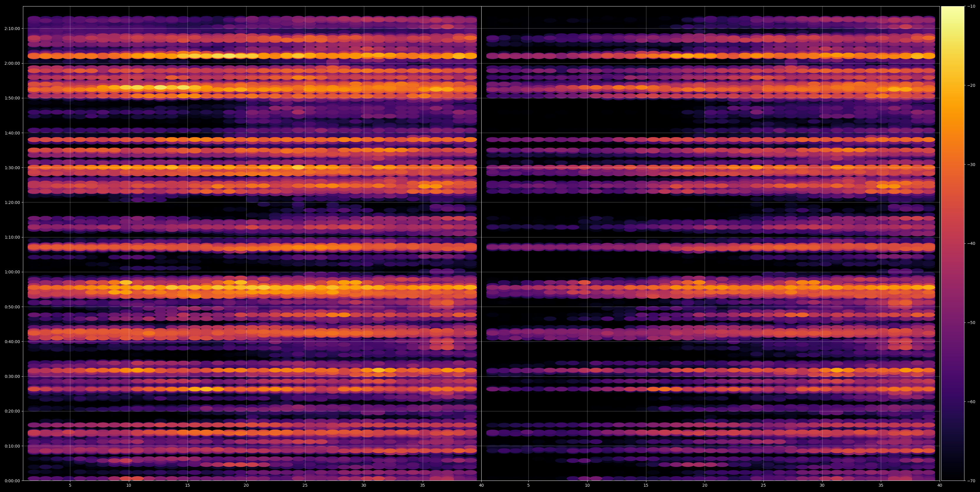Click the 2:10:00 y-axis tick label

12,28
